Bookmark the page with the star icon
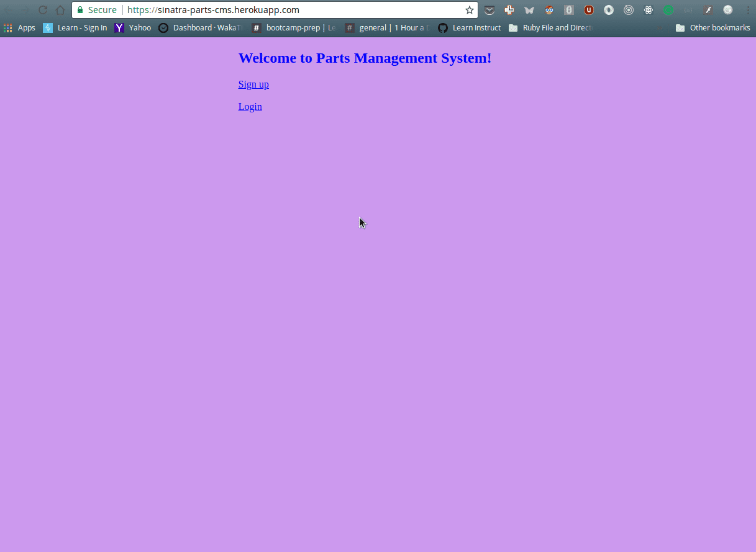The width and height of the screenshot is (756, 552). (469, 10)
